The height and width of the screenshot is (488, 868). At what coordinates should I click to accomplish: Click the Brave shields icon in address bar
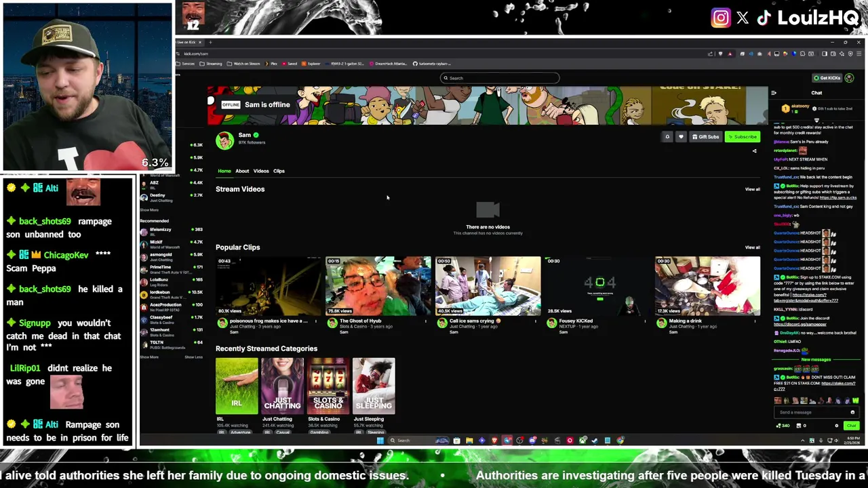(x=720, y=54)
